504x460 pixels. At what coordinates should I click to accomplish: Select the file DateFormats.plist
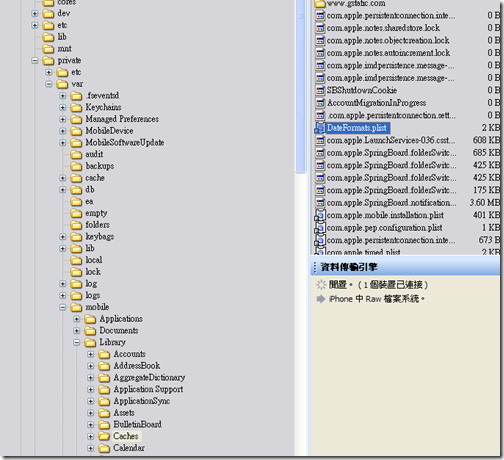(357, 128)
